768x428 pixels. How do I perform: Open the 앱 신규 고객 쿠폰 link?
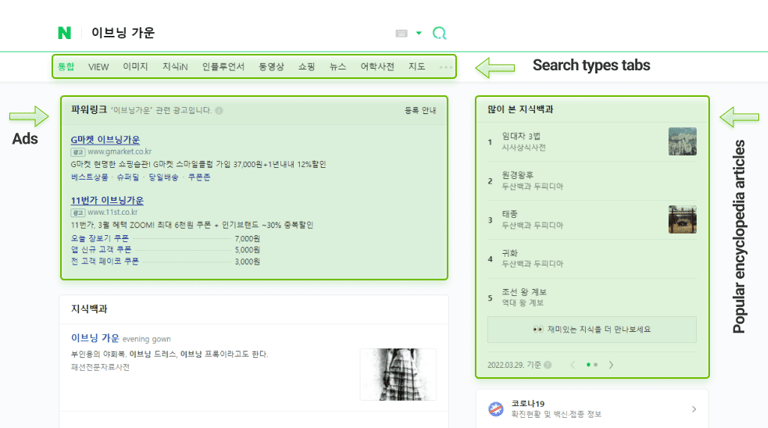(x=101, y=250)
